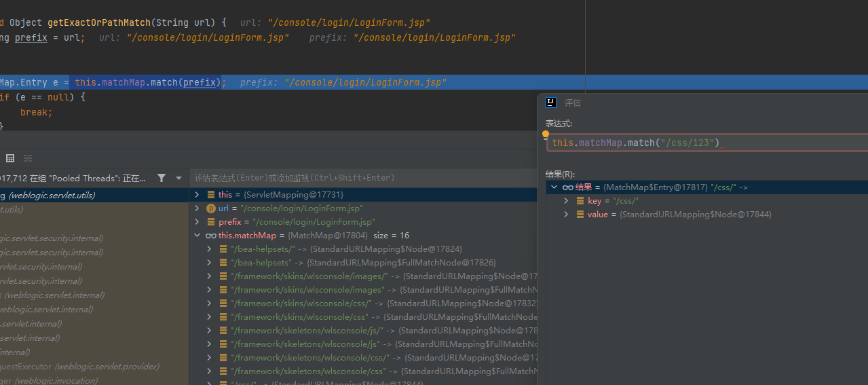Viewport: 868px width, 385px height.
Task: Click the yellow lightbulb by expression field
Action: [x=546, y=134]
